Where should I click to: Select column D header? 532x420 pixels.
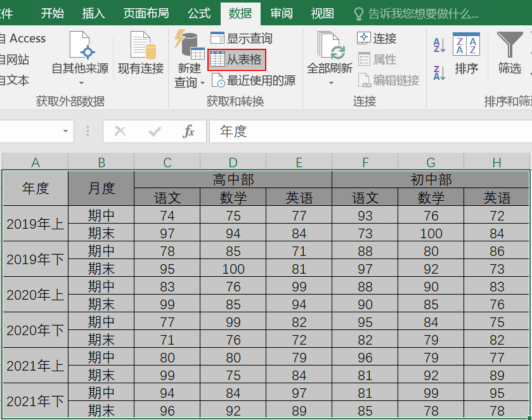(x=233, y=162)
